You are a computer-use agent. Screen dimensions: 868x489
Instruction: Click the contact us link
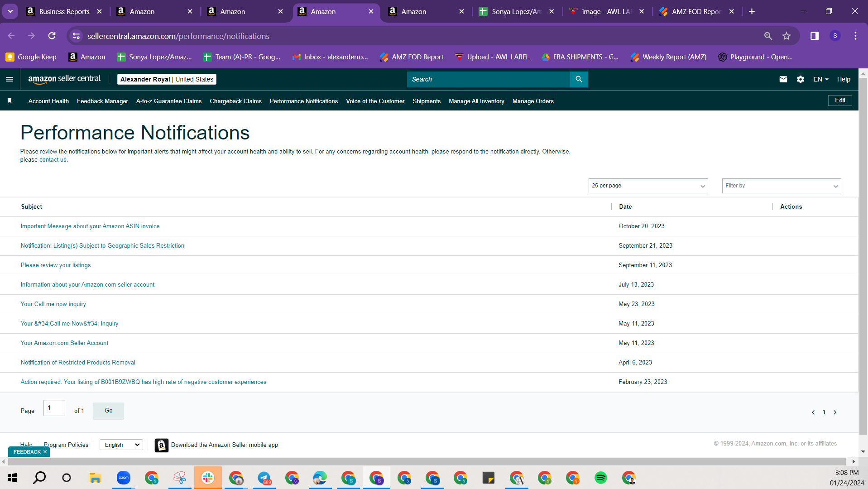click(53, 160)
